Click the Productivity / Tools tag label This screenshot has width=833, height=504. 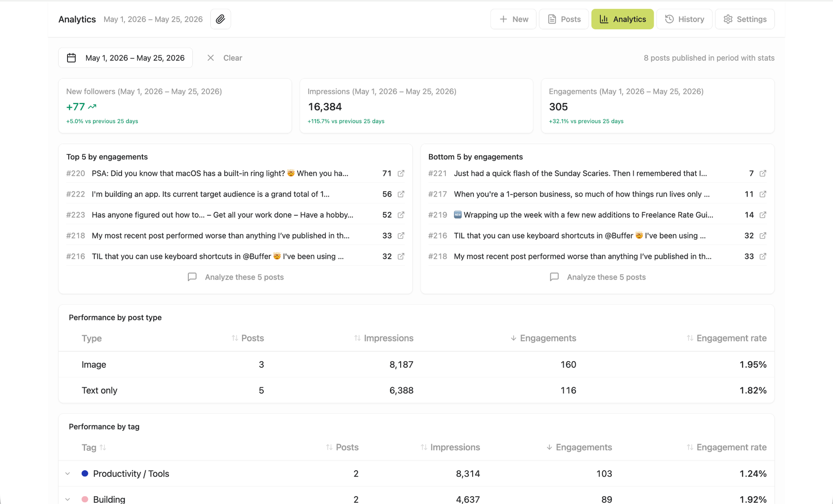point(131,474)
